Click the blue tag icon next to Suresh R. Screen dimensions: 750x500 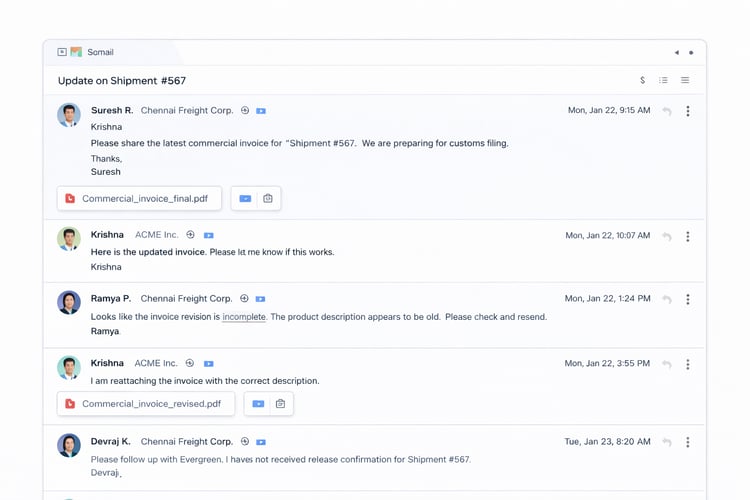pyautogui.click(x=261, y=111)
